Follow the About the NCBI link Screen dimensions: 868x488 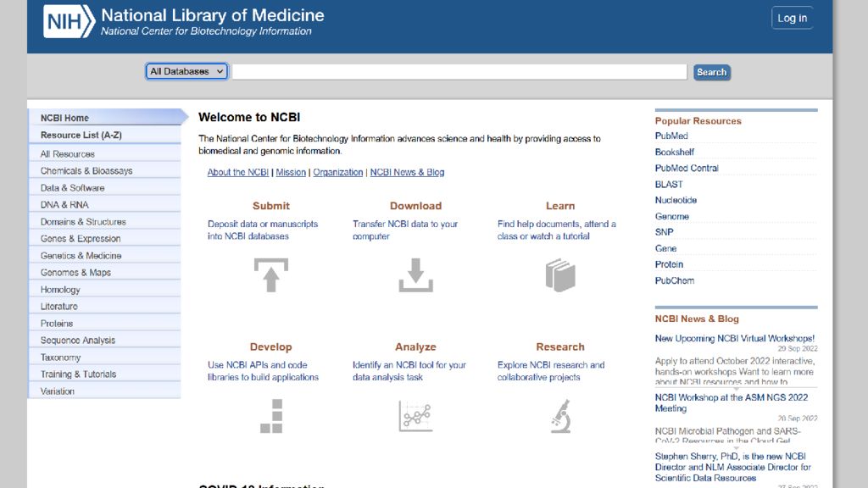coord(238,172)
